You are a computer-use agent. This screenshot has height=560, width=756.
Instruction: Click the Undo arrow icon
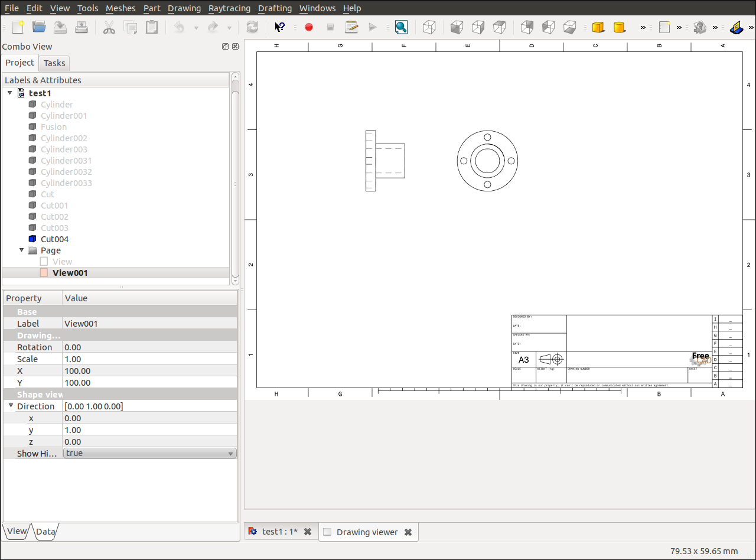tap(180, 27)
